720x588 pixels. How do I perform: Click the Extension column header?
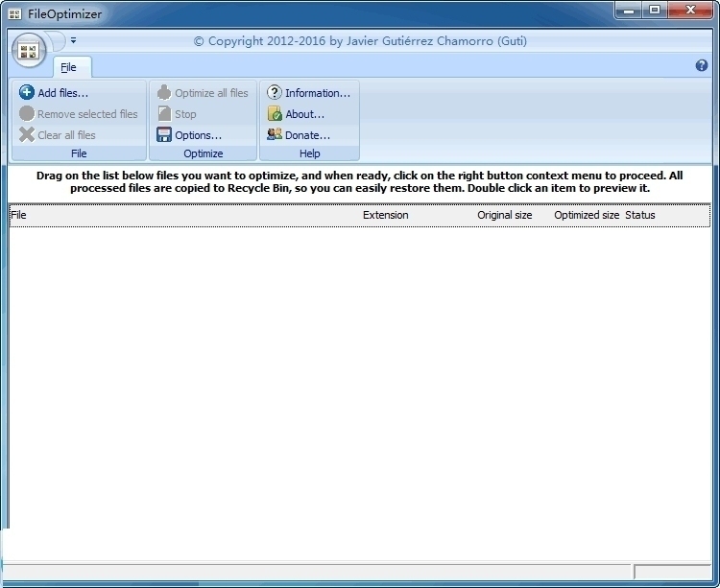(385, 215)
